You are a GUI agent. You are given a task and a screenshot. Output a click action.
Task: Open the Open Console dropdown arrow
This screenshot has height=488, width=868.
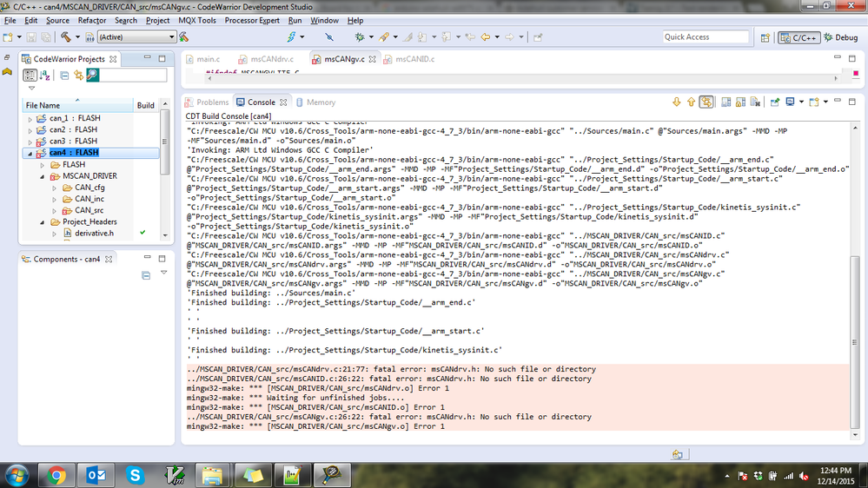tap(825, 102)
